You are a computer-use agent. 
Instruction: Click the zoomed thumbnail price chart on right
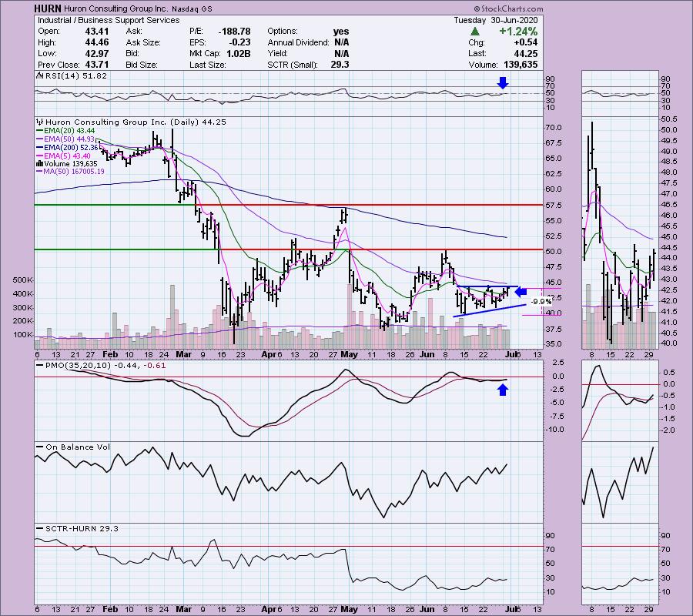(619, 233)
